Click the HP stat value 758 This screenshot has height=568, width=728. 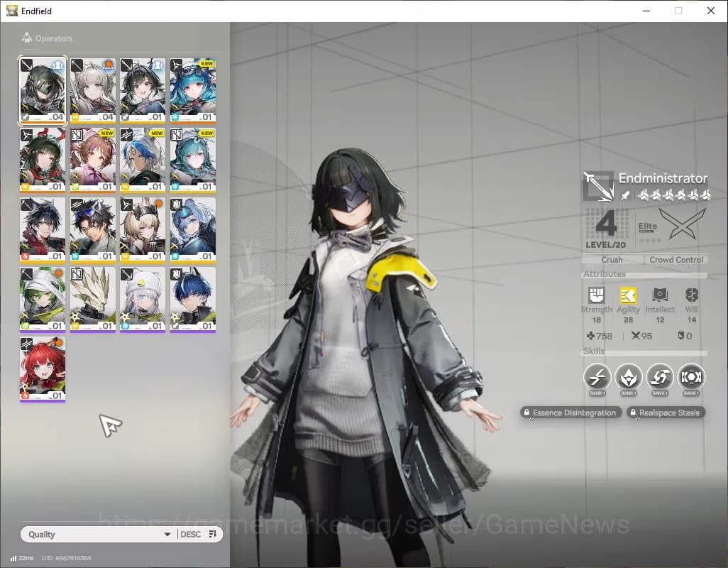coord(600,336)
